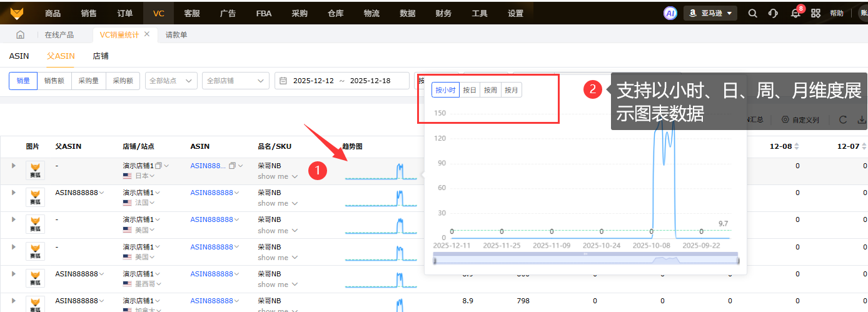Click the trend sparkline in the 墨西哥 row
Image resolution: width=868 pixels, height=312 pixels.
381,279
